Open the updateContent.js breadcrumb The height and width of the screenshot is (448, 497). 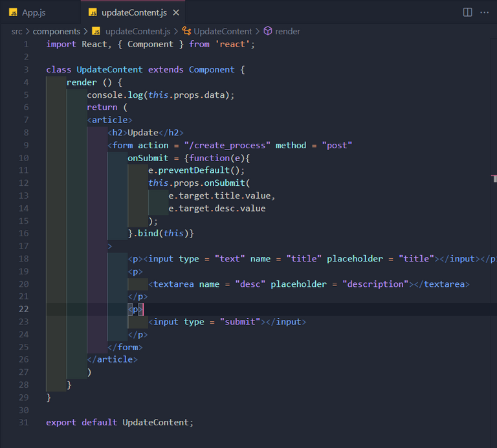click(138, 31)
